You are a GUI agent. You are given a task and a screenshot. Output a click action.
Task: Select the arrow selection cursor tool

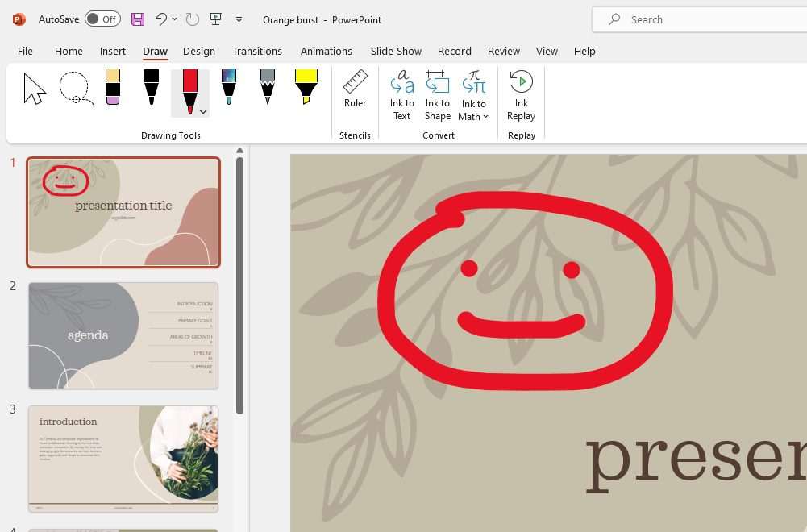[35, 89]
